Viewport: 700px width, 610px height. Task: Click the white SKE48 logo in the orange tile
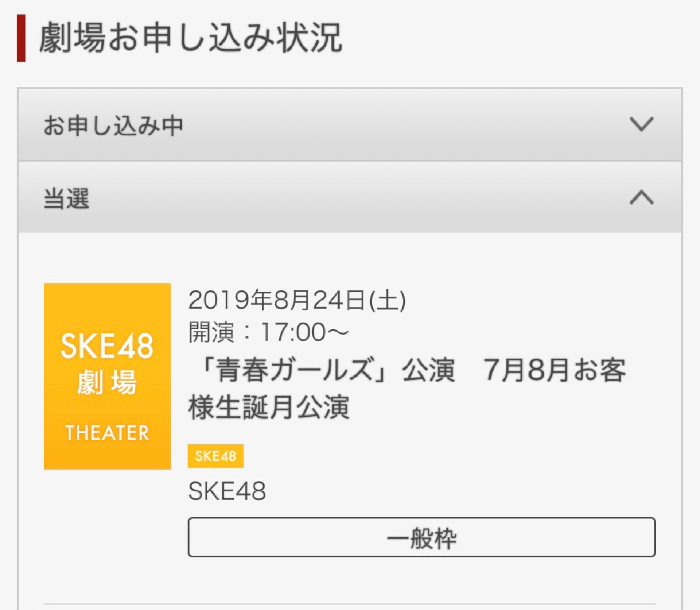tap(107, 346)
